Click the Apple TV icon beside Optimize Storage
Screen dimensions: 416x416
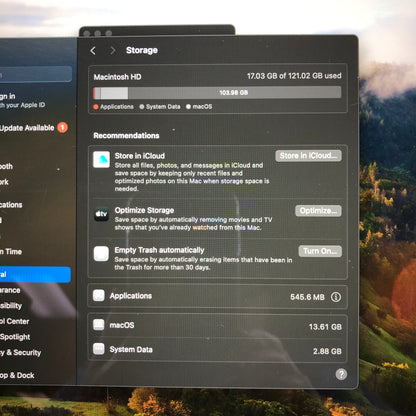(x=101, y=214)
